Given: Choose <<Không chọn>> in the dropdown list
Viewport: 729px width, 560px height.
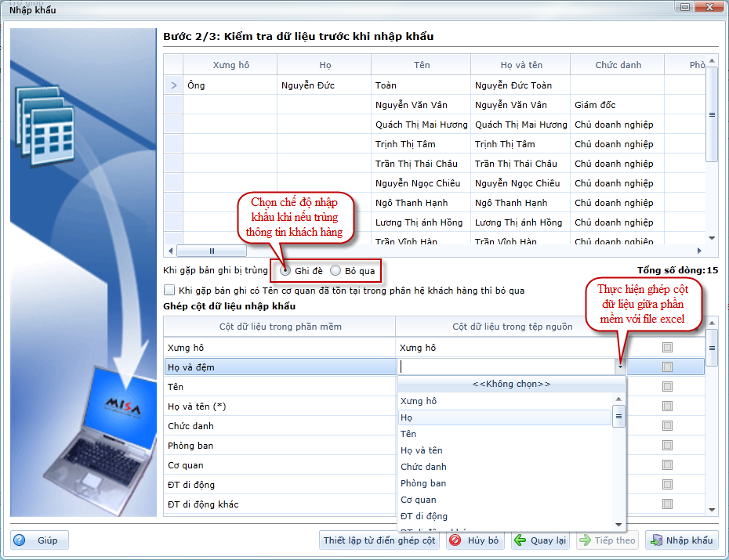Looking at the screenshot, I should pos(511,385).
